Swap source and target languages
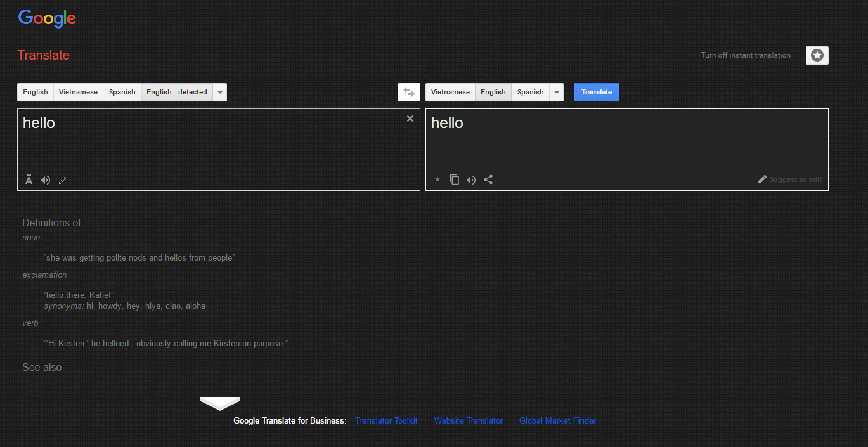Image resolution: width=868 pixels, height=447 pixels. 409,92
